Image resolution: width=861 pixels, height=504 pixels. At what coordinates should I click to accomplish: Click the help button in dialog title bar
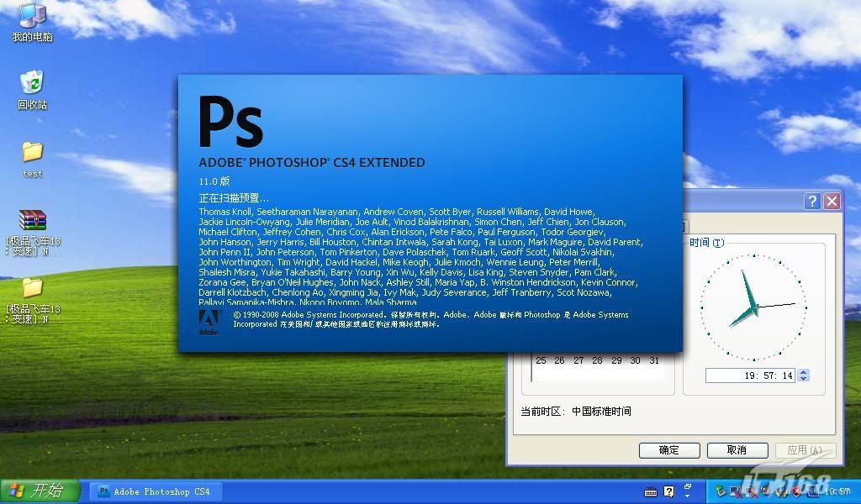[812, 202]
